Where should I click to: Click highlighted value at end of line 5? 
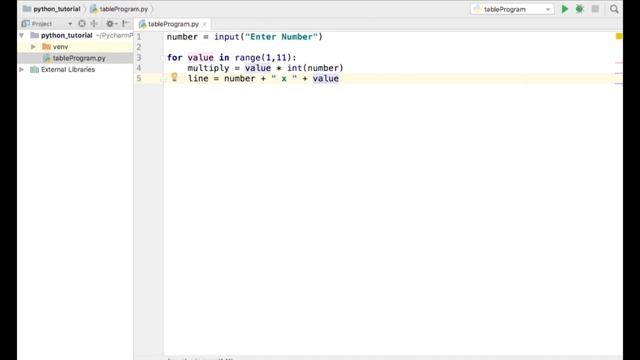(325, 78)
